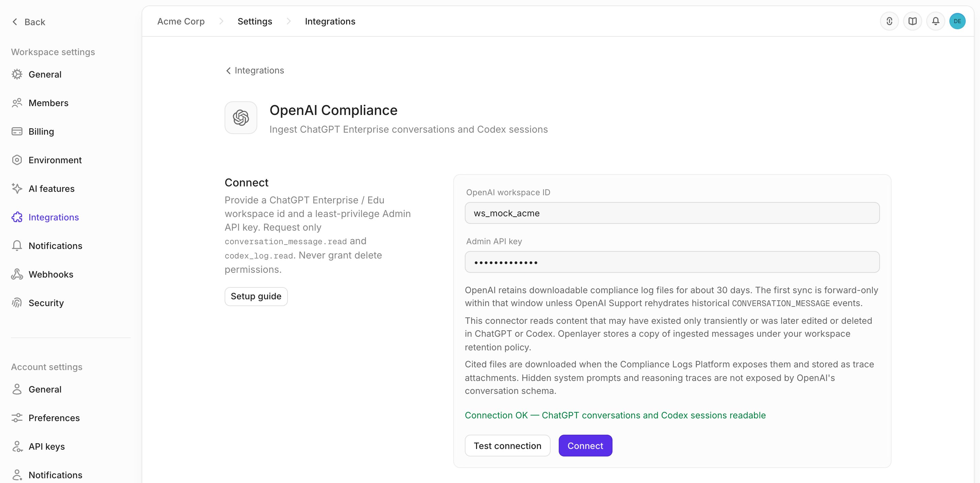The image size is (980, 483).
Task: Click the Back arrow icon in sidebar
Action: pyautogui.click(x=15, y=22)
